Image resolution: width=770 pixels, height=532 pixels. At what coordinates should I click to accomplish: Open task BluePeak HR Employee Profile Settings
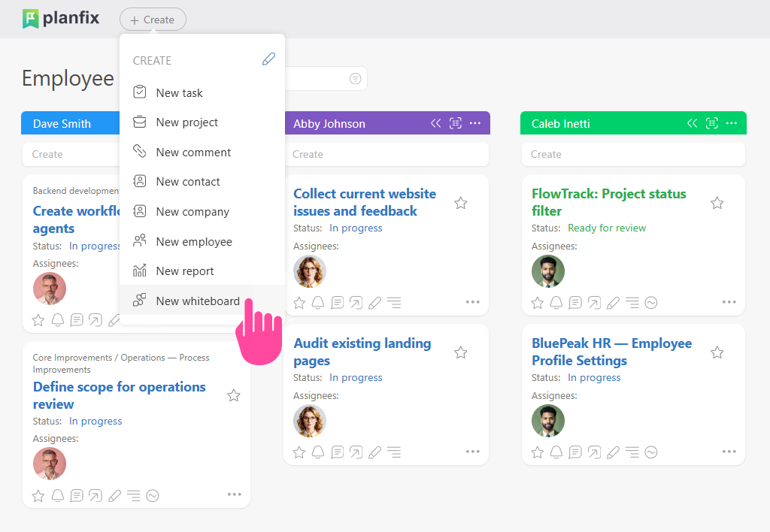tap(611, 352)
